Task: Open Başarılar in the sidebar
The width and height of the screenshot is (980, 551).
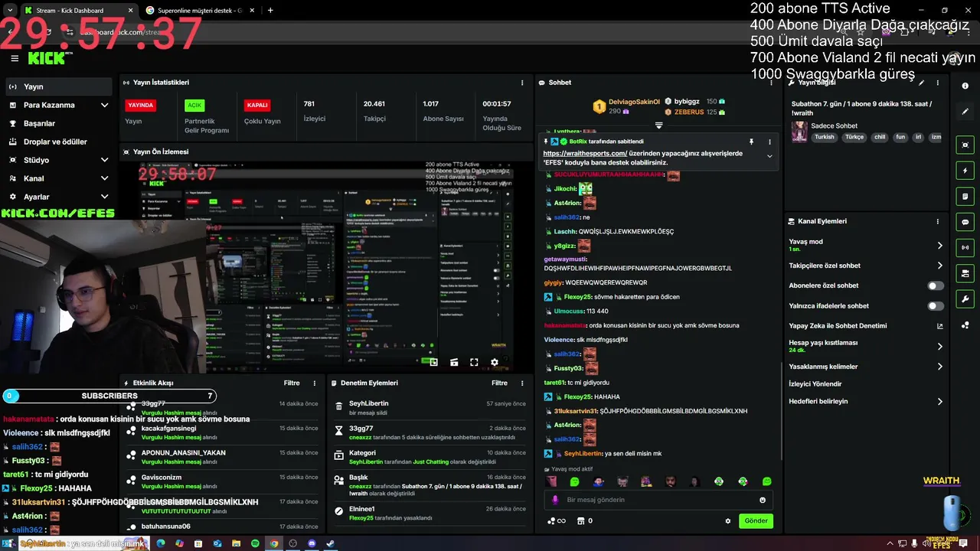Action: 58,123
